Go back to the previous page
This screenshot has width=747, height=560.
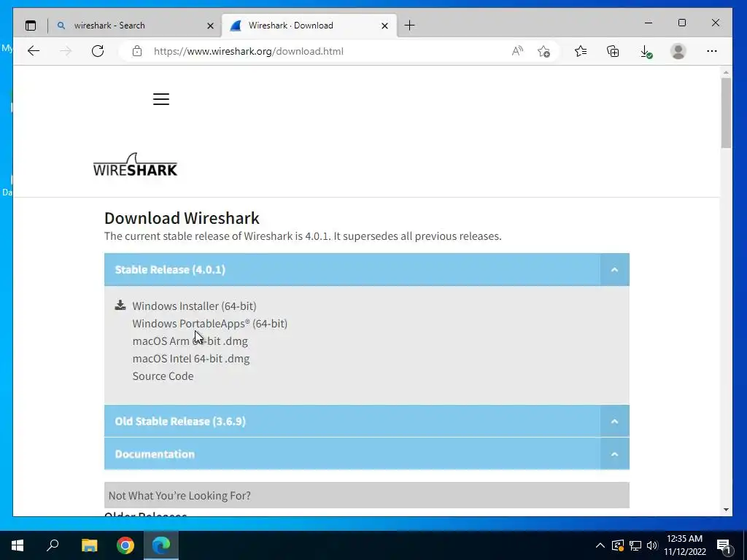[34, 51]
